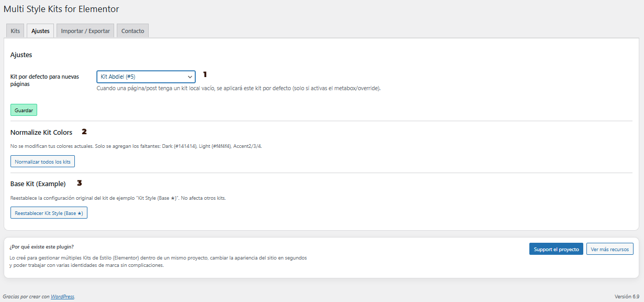Select Kit Abdiel (#5) in the kit selector
Screen dimensions: 644x302
click(x=146, y=76)
